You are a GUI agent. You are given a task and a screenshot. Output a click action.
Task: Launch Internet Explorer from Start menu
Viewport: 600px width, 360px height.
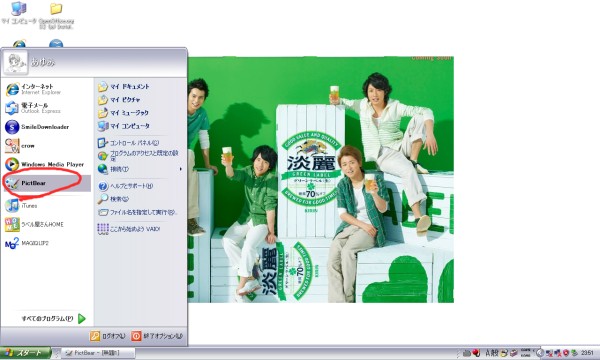(x=47, y=89)
